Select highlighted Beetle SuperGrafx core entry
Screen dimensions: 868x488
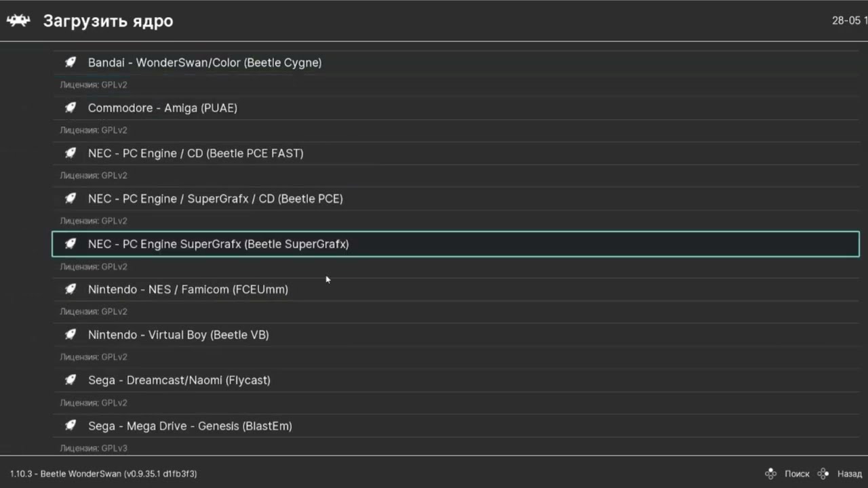click(x=218, y=244)
